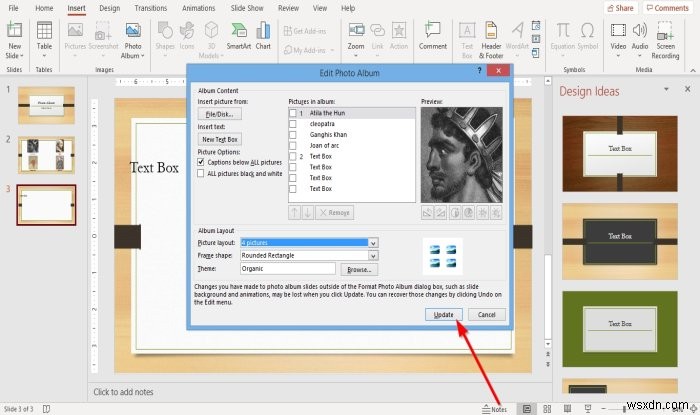Open the Design ribbon tab

[109, 8]
